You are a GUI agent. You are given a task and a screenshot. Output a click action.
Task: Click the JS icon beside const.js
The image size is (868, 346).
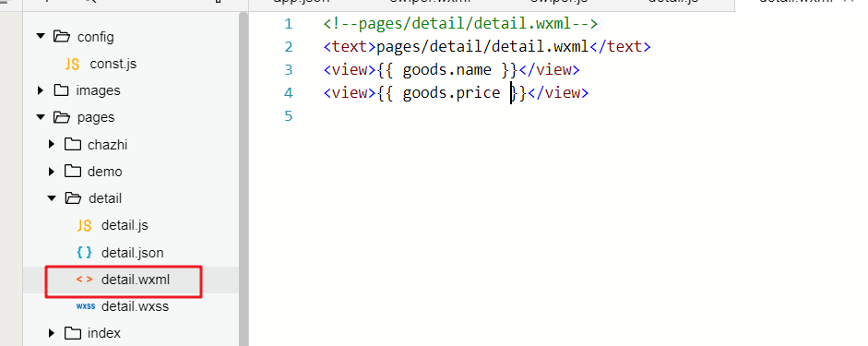[x=72, y=65]
